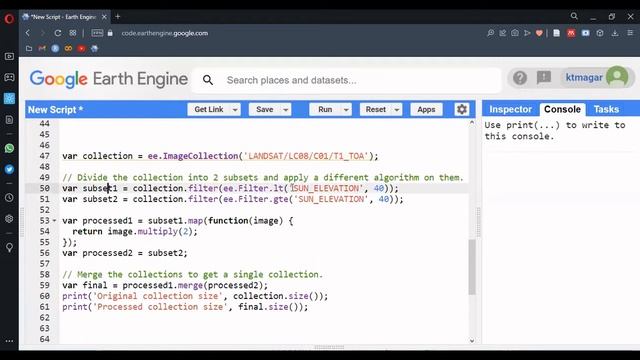Click the Save button

(264, 109)
